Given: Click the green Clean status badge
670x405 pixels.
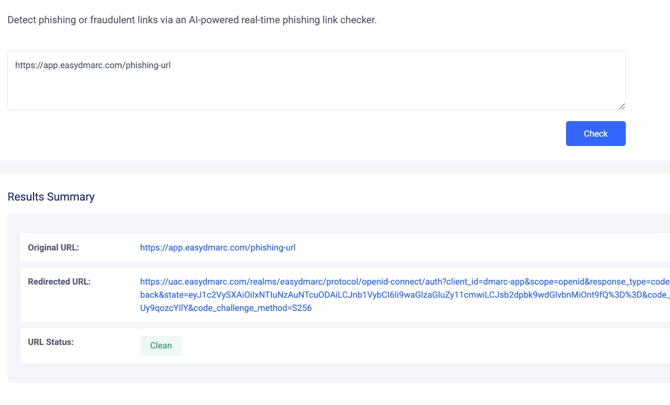Looking at the screenshot, I should tap(160, 345).
